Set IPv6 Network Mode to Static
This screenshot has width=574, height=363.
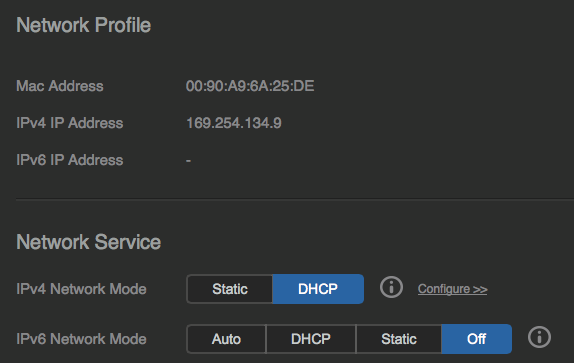399,339
